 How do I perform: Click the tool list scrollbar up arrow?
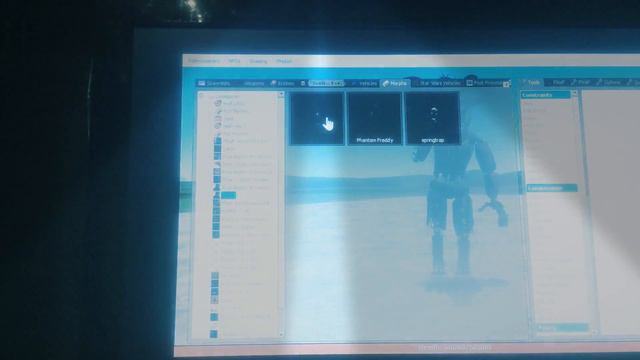coord(574,93)
